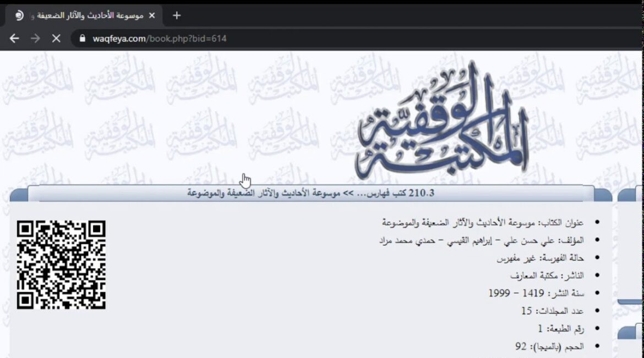Go back using the browser back arrow

click(x=14, y=39)
